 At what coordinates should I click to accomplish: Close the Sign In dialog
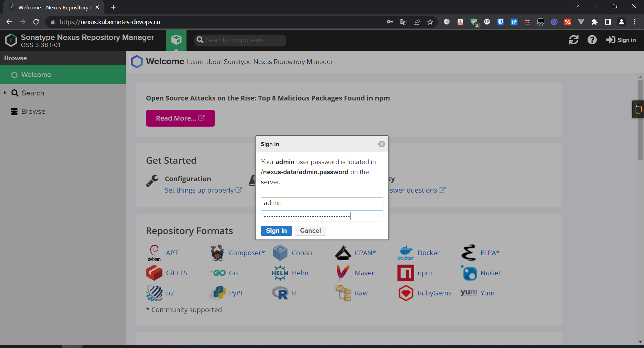pyautogui.click(x=382, y=144)
